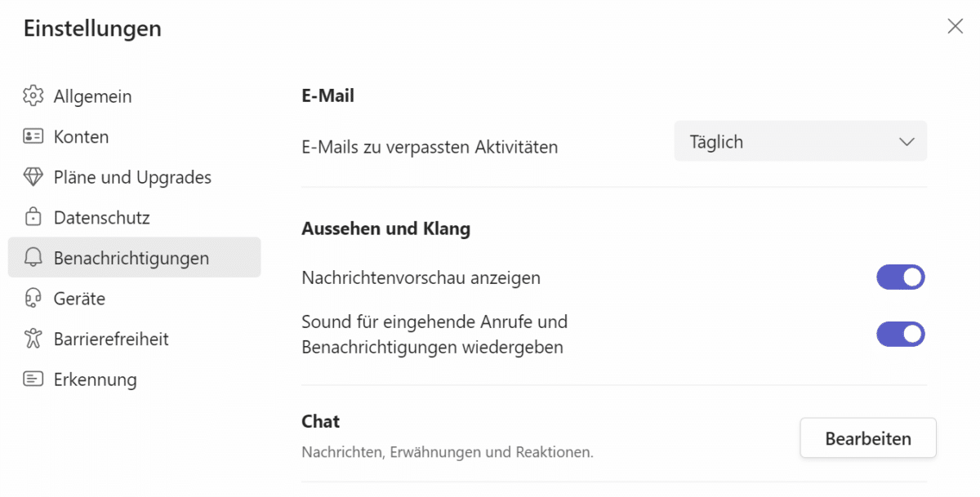Select Geräte in the settings sidebar
This screenshot has width=980, height=497.
coord(79,299)
